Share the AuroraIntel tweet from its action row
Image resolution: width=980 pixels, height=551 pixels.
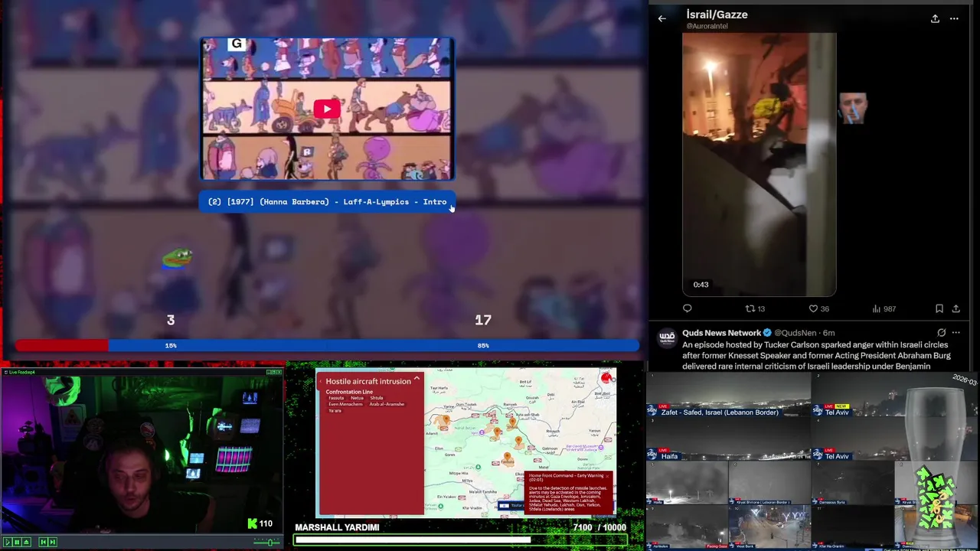point(955,308)
